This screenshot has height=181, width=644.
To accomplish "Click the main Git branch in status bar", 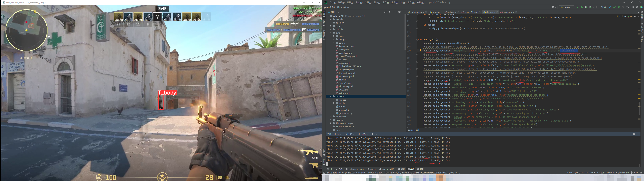I will 635,172.
